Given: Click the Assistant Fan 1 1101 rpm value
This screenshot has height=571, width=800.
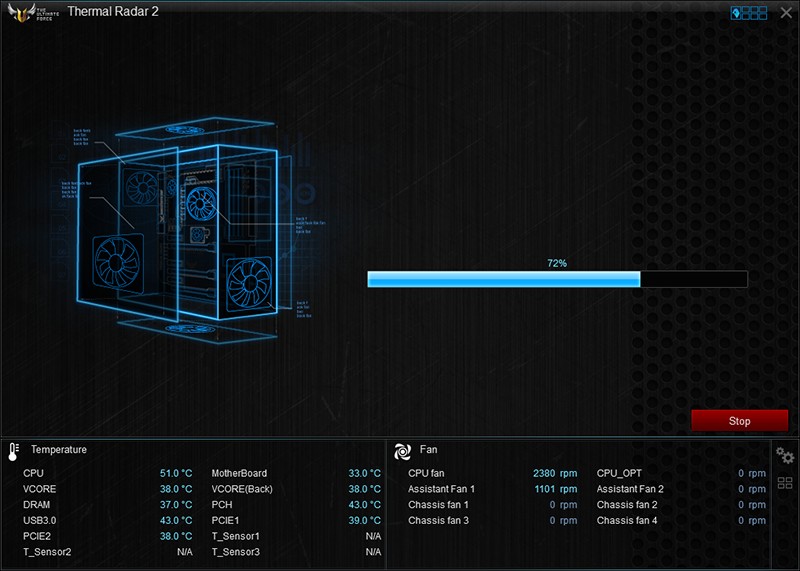Looking at the screenshot, I should [x=556, y=489].
